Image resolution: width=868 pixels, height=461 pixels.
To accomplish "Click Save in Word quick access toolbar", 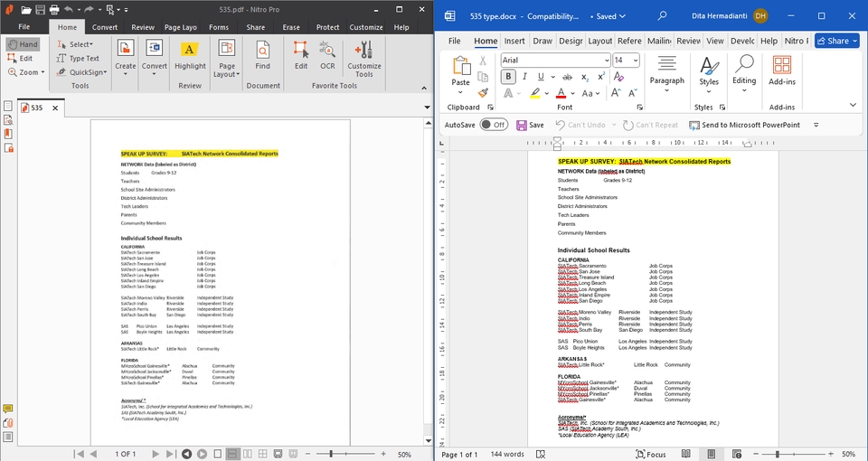I will [x=530, y=125].
